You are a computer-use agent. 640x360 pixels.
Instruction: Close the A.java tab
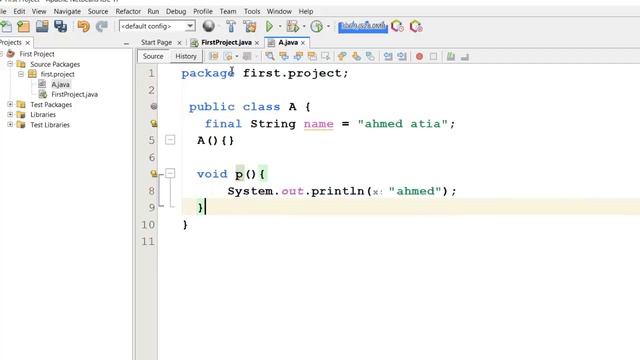click(x=303, y=43)
